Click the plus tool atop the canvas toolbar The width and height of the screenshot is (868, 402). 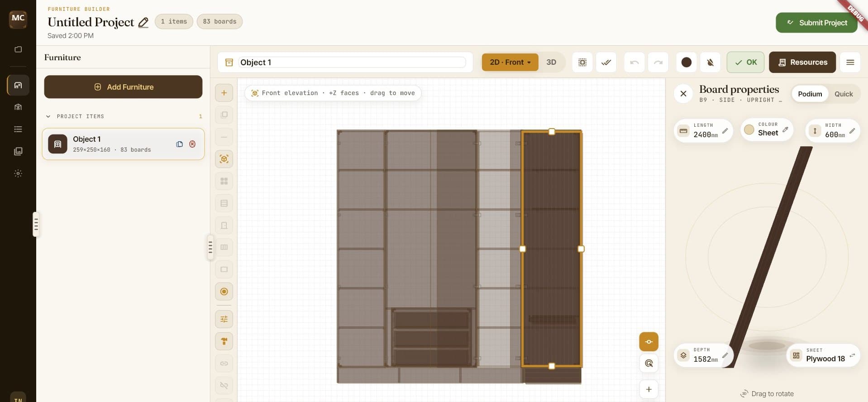[224, 93]
